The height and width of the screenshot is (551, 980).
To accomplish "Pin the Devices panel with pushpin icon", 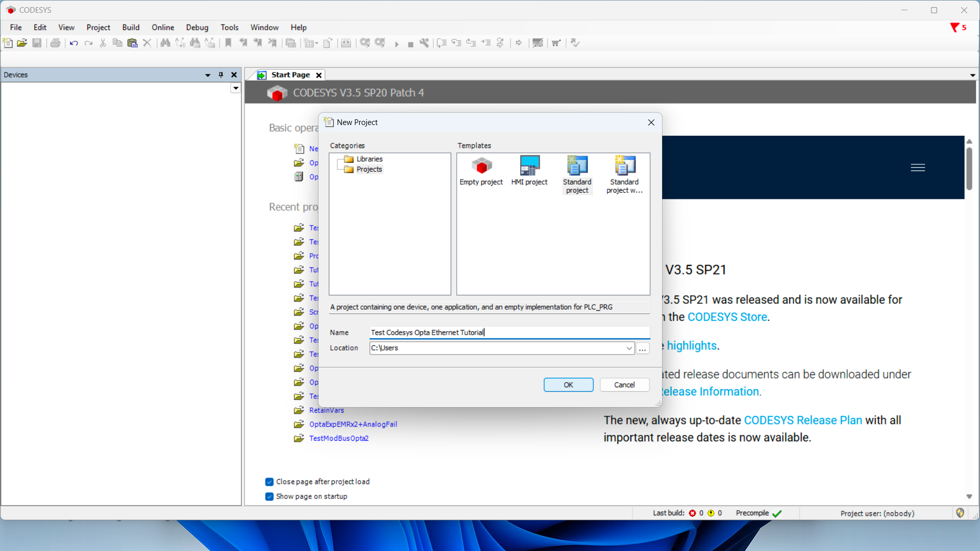I will pyautogui.click(x=221, y=75).
